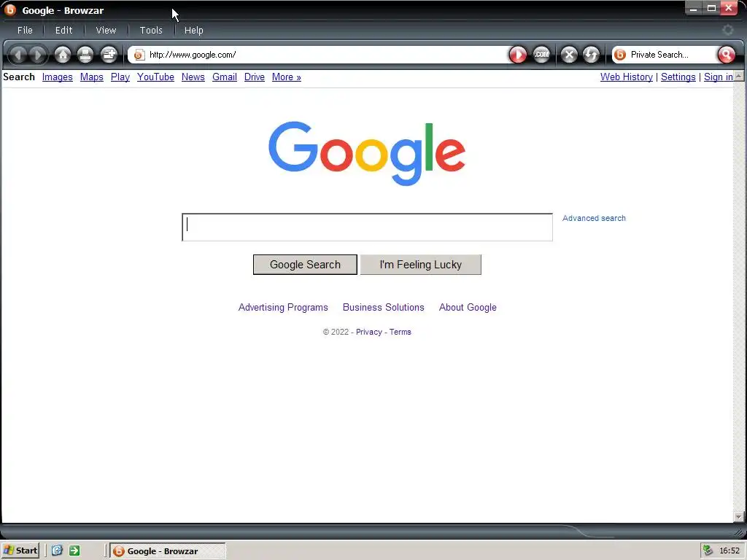This screenshot has height=560, width=747.
Task: Click the Browzar logo in Private Search box
Action: tap(620, 55)
